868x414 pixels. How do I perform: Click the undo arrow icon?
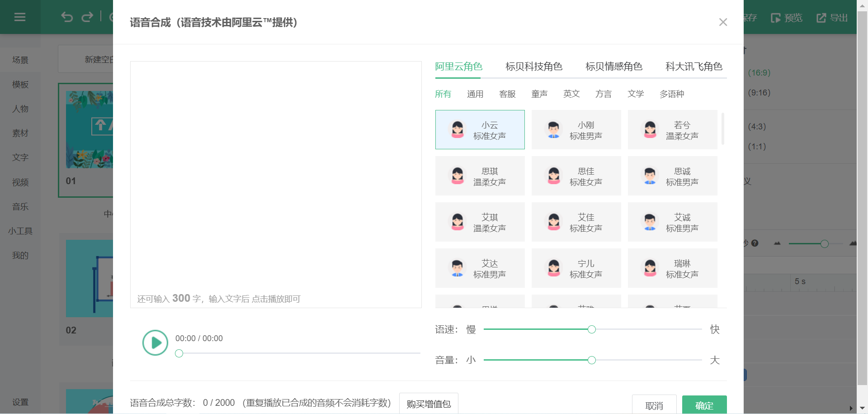(x=67, y=17)
